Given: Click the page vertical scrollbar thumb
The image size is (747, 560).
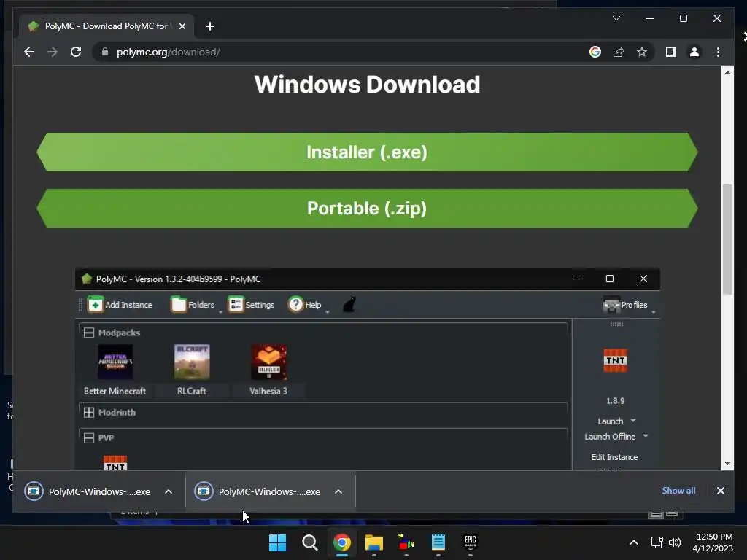Looking at the screenshot, I should 727,239.
